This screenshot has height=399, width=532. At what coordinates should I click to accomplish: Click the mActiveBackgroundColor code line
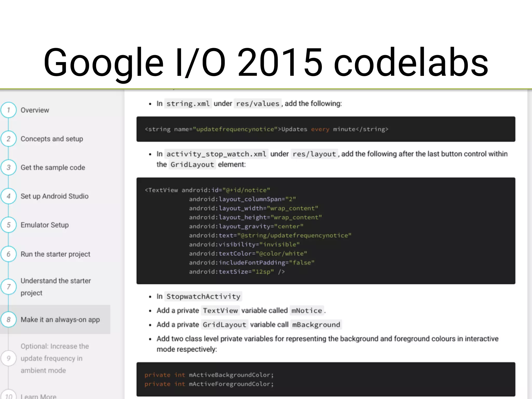pyautogui.click(x=209, y=375)
